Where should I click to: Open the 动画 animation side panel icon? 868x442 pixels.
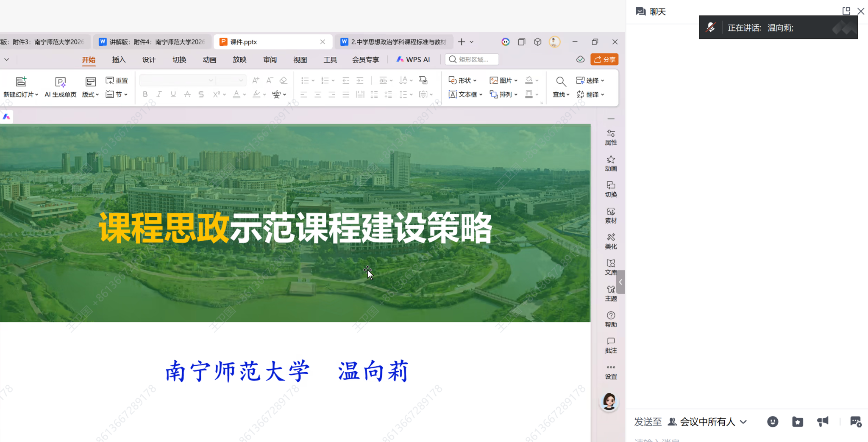click(610, 163)
